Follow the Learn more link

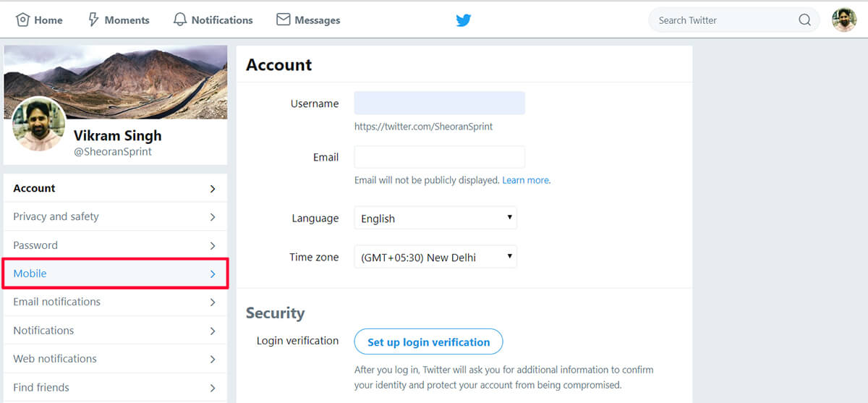click(526, 180)
